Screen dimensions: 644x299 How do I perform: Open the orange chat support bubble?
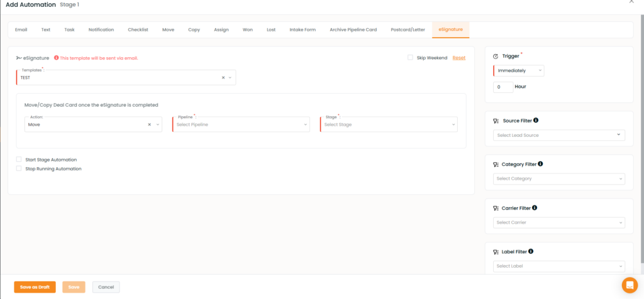(629, 285)
